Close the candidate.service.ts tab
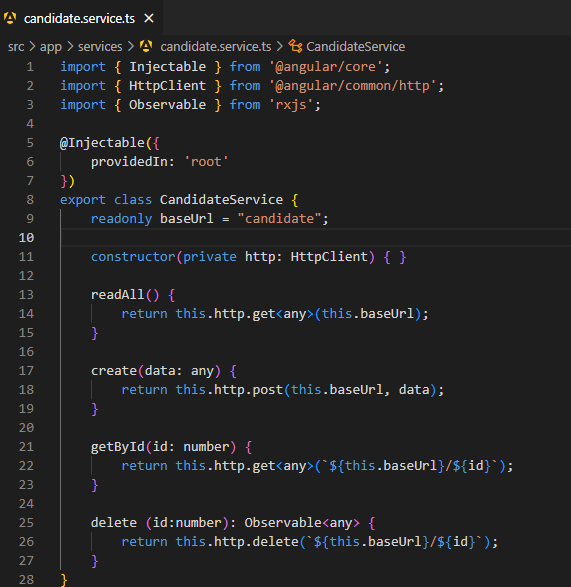Image resolution: width=571 pixels, height=587 pixels. (149, 18)
